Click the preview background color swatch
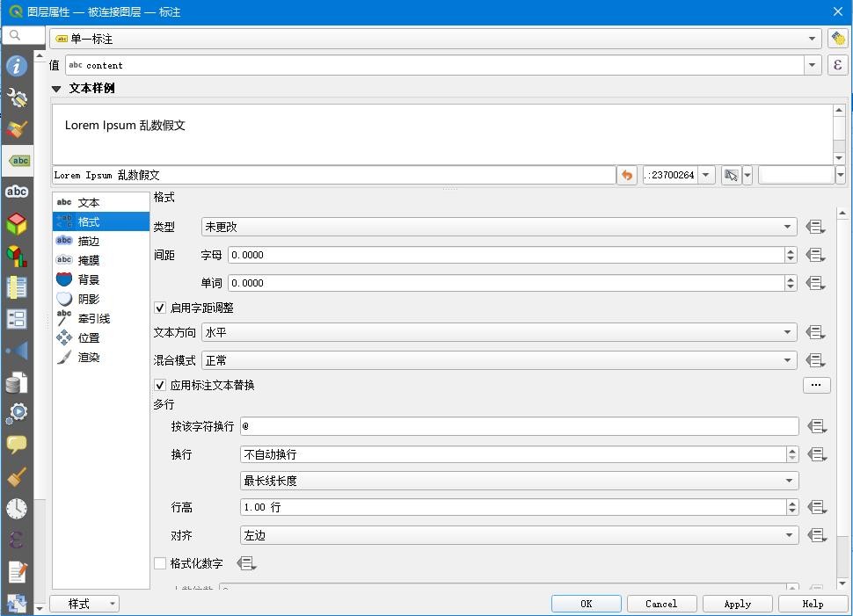853x616 pixels. (795, 175)
